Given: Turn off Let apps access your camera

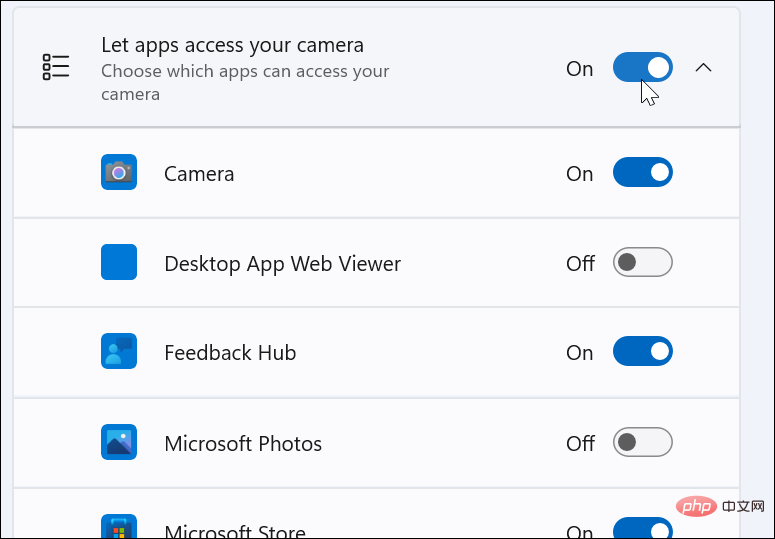Looking at the screenshot, I should click(x=643, y=67).
